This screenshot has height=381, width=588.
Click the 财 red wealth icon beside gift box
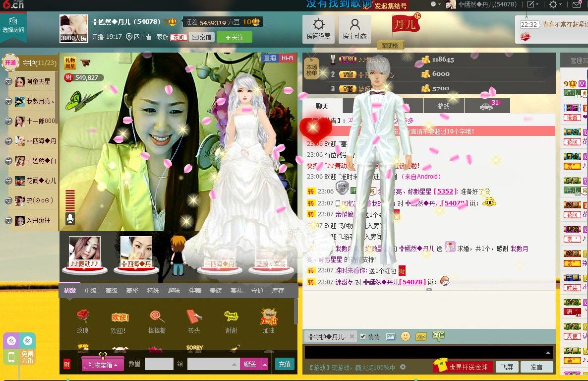click(67, 365)
